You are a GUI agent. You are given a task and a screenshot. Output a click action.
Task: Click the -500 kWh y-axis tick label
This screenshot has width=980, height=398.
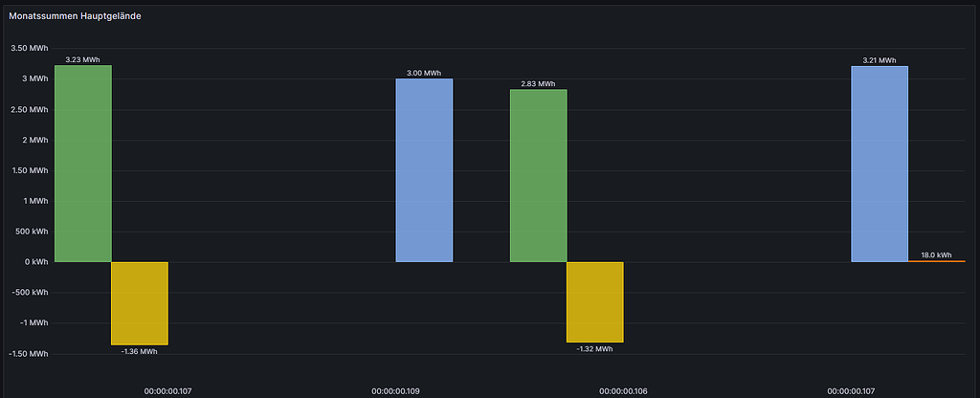pyautogui.click(x=32, y=293)
